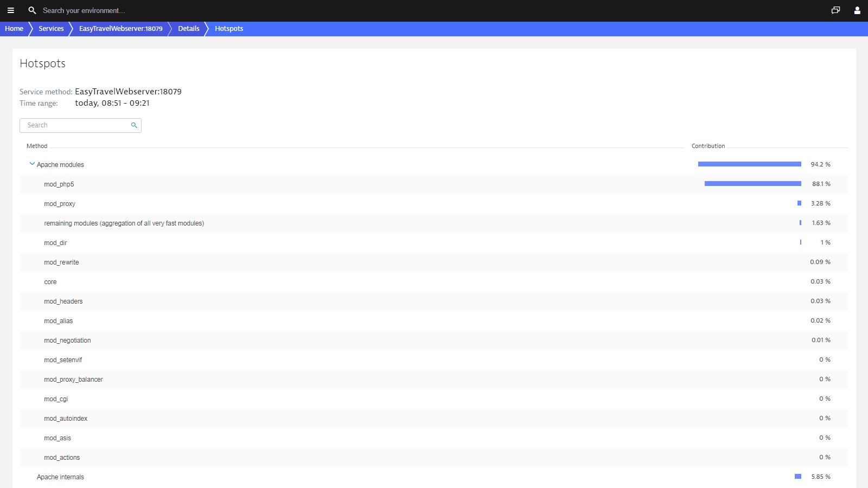Select the mod_asis row

434,438
